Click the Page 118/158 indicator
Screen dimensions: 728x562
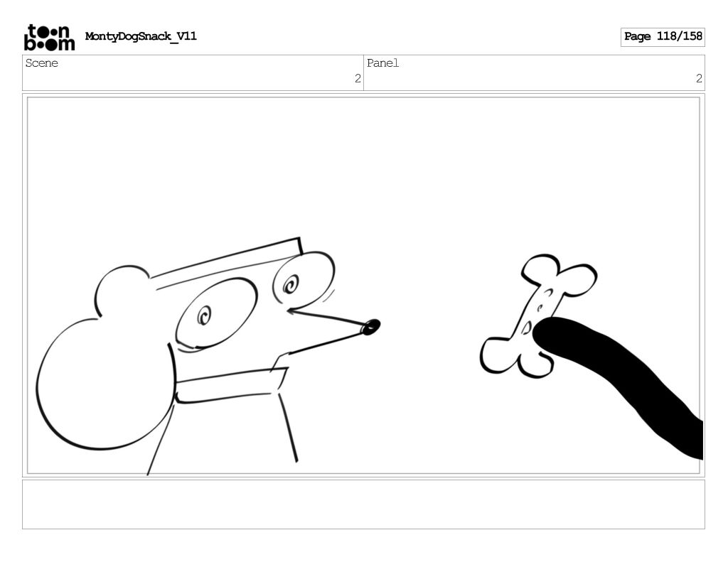tap(663, 36)
